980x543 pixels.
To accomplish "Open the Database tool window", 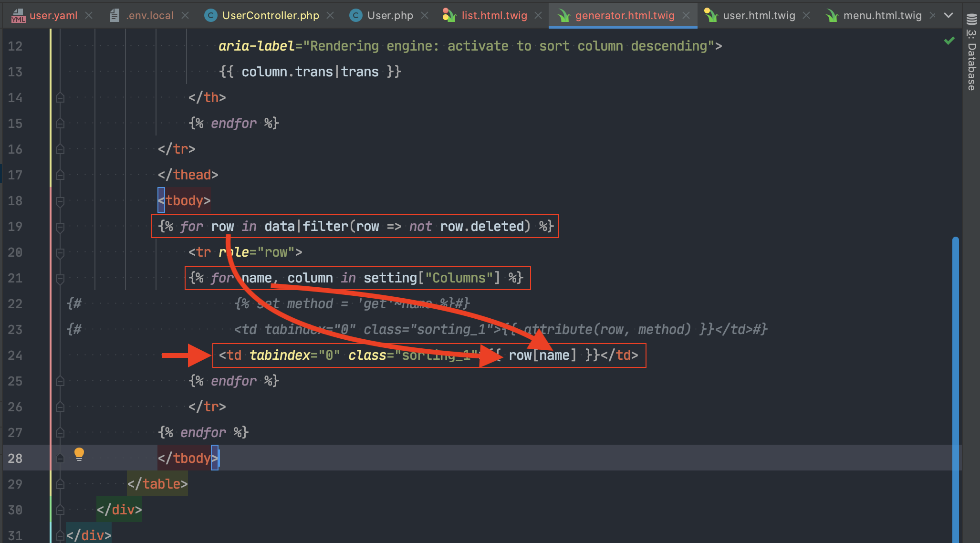I will [971, 52].
